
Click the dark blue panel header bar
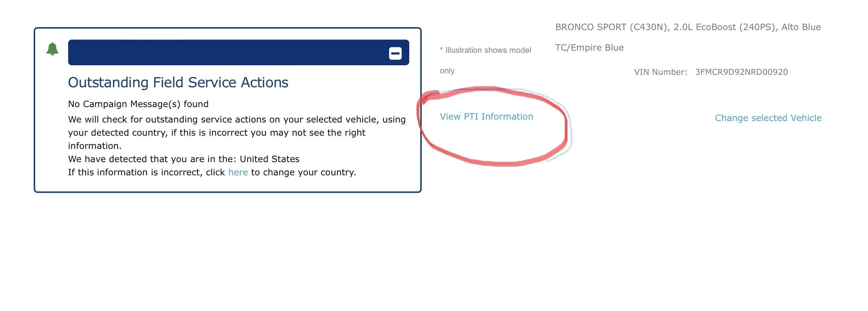[227, 52]
